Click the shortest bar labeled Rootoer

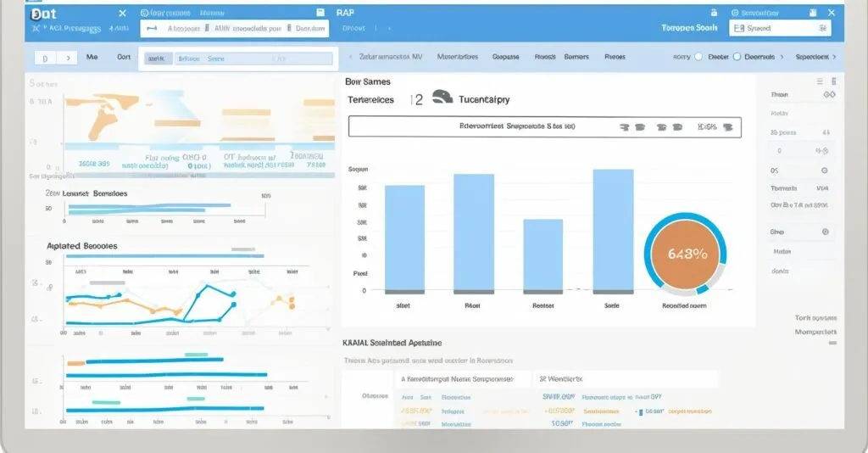543,256
